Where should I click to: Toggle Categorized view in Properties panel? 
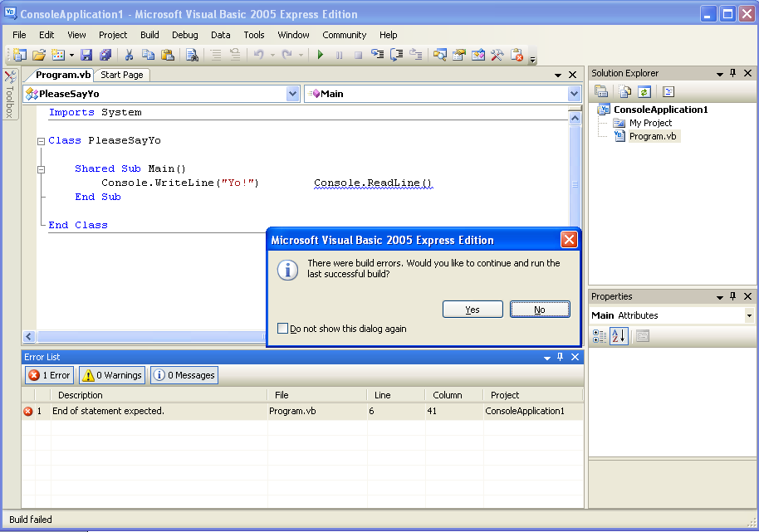pos(600,336)
